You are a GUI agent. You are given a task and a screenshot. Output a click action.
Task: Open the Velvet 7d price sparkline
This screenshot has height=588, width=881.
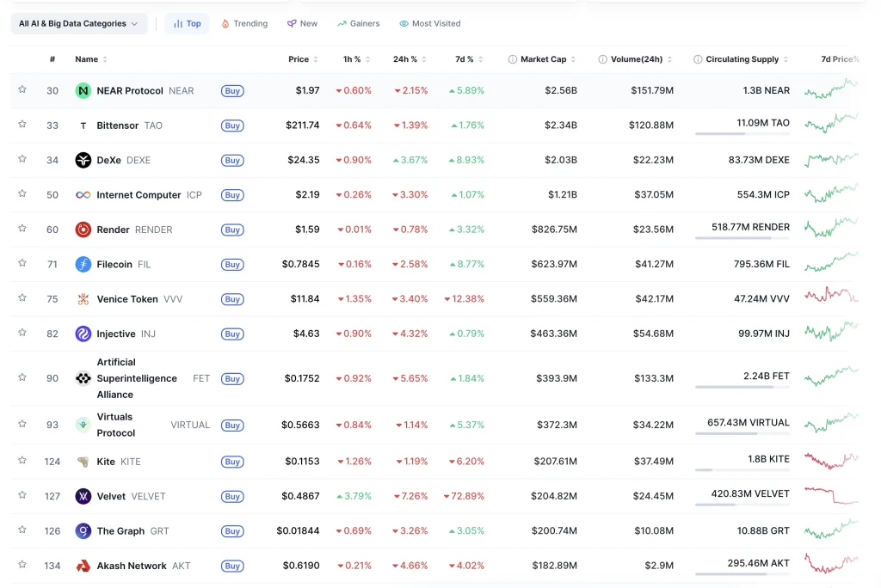click(831, 495)
